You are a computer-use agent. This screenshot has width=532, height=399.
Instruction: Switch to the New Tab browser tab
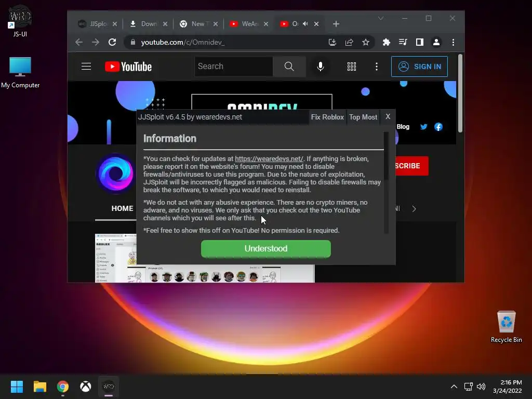coord(195,24)
